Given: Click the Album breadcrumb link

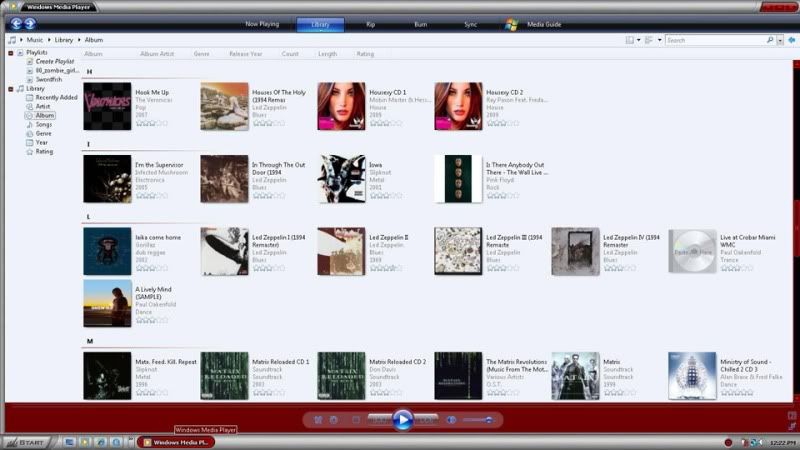Looking at the screenshot, I should click(x=94, y=40).
